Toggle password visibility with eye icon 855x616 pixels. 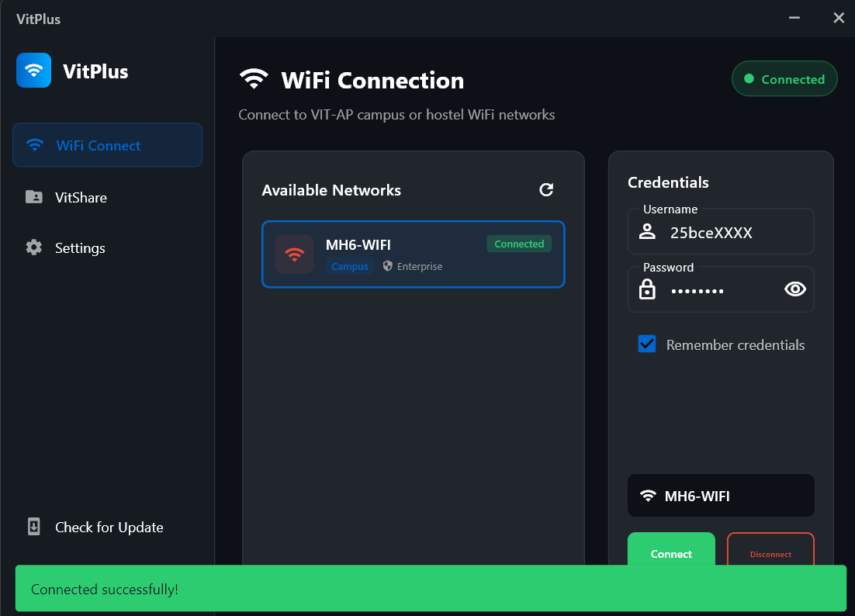pos(795,289)
